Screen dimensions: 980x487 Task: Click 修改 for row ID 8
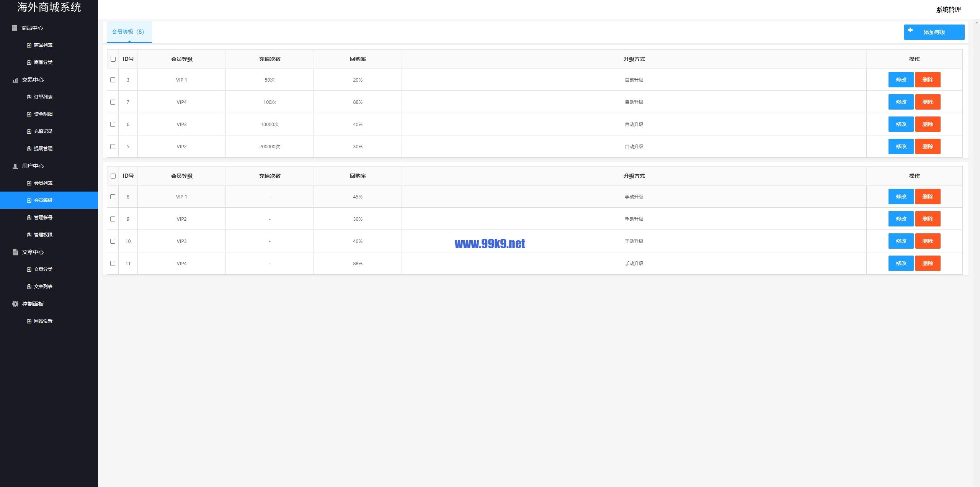click(x=901, y=197)
